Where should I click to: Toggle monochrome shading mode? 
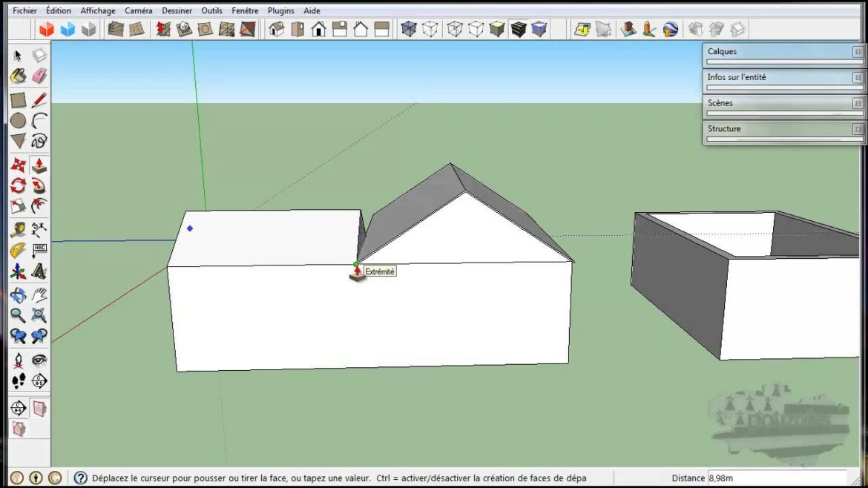pos(538,30)
